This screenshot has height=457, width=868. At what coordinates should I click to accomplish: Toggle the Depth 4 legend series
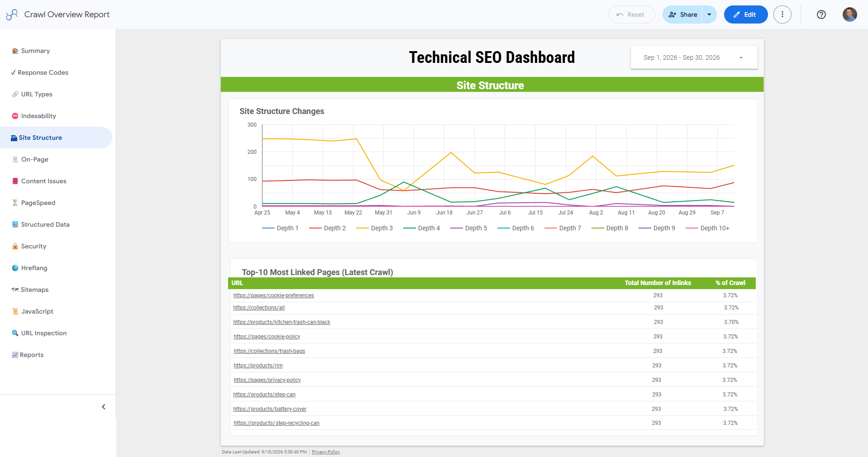click(421, 228)
